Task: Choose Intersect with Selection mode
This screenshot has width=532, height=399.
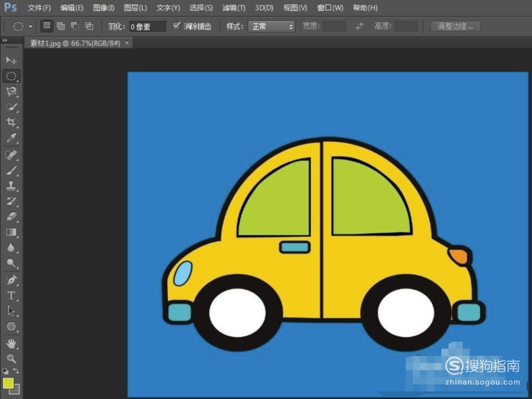Action: click(x=89, y=26)
